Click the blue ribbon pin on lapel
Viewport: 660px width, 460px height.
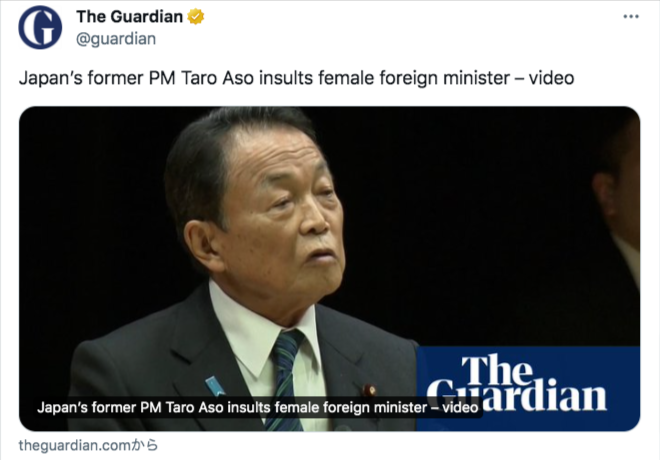point(215,386)
